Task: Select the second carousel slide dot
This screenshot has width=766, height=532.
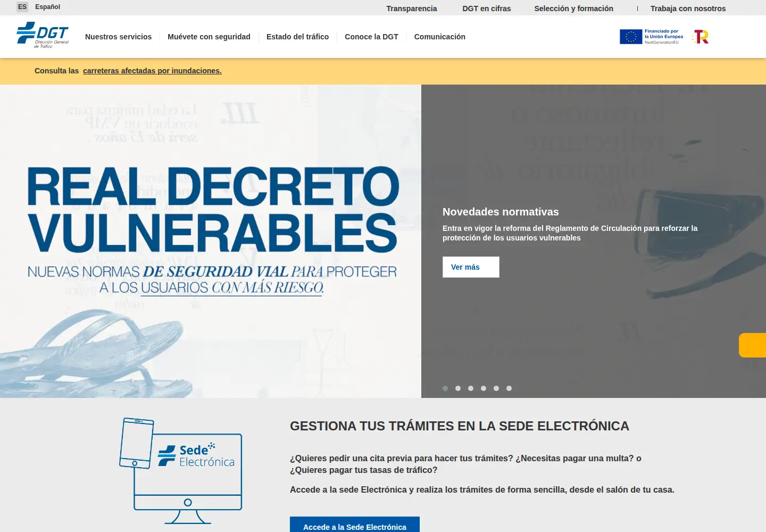Action: [x=458, y=388]
